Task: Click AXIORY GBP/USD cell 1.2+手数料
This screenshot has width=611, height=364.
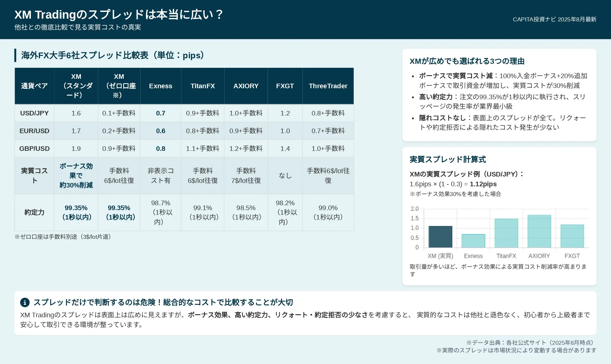Action: (246, 149)
